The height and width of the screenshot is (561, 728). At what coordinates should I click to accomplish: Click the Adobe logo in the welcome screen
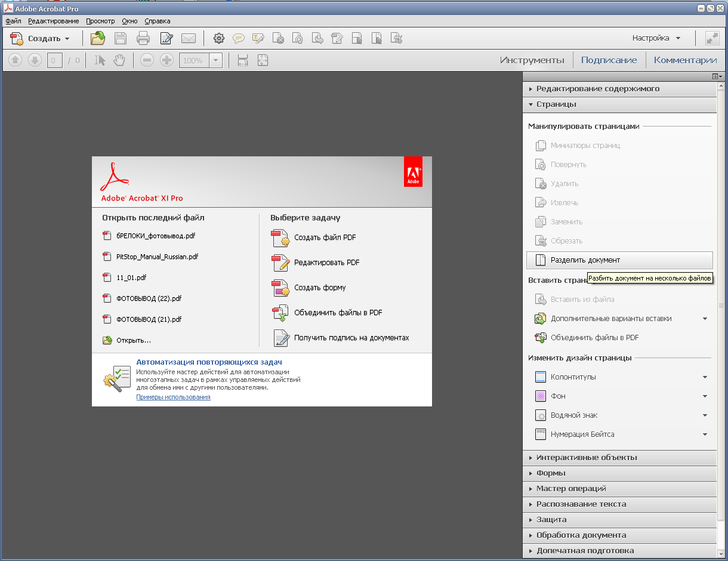point(413,171)
